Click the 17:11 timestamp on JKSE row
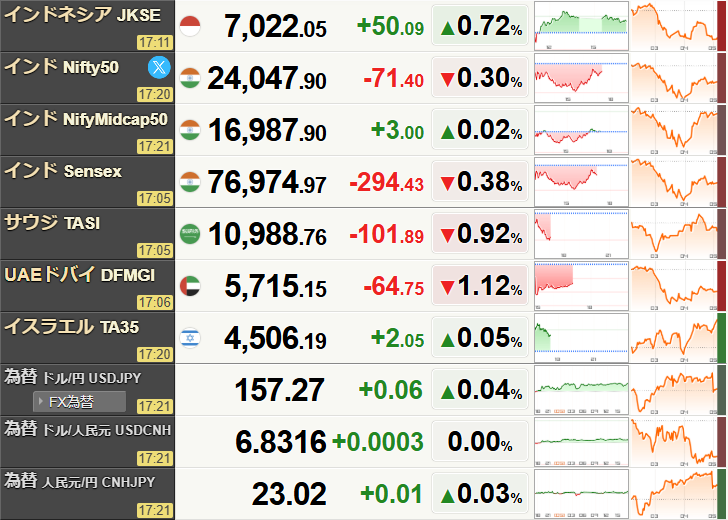The height and width of the screenshot is (520, 728). pos(155,43)
